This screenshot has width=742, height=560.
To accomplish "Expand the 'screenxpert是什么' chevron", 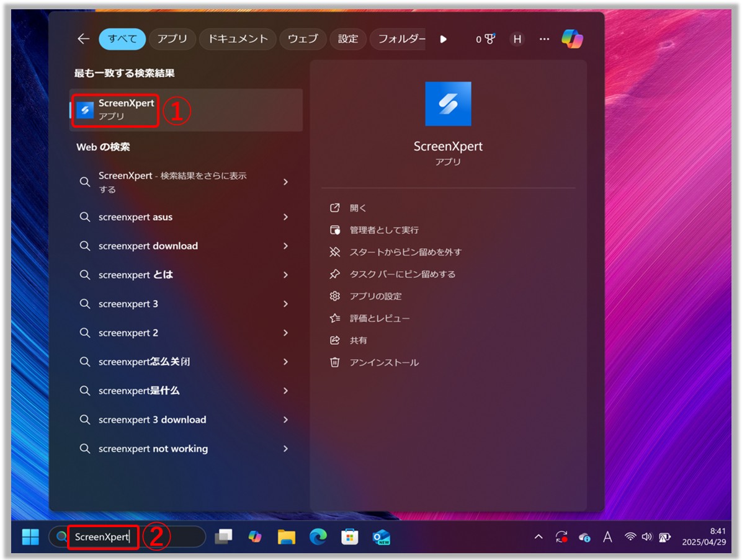I will coord(285,391).
